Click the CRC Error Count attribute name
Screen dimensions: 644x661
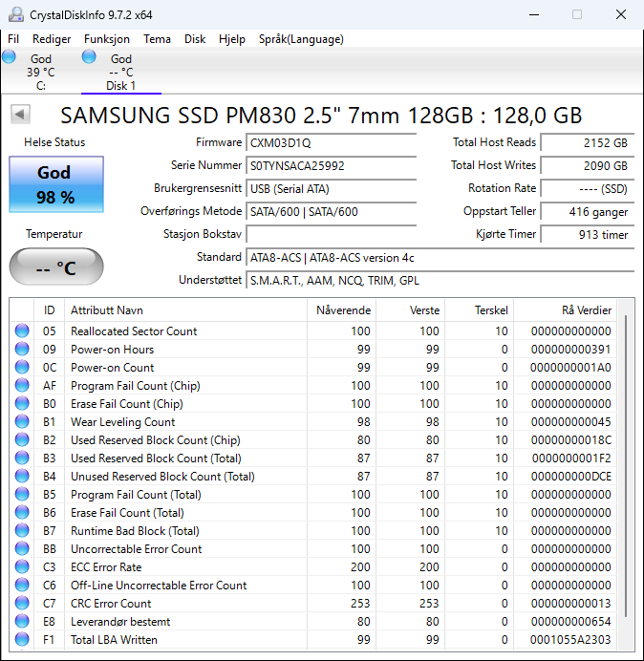(111, 604)
